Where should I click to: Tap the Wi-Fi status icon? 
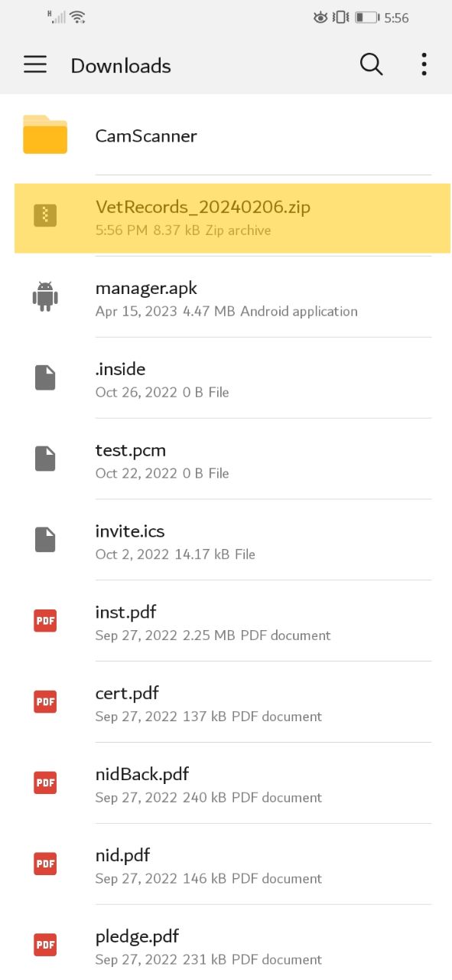[x=77, y=16]
